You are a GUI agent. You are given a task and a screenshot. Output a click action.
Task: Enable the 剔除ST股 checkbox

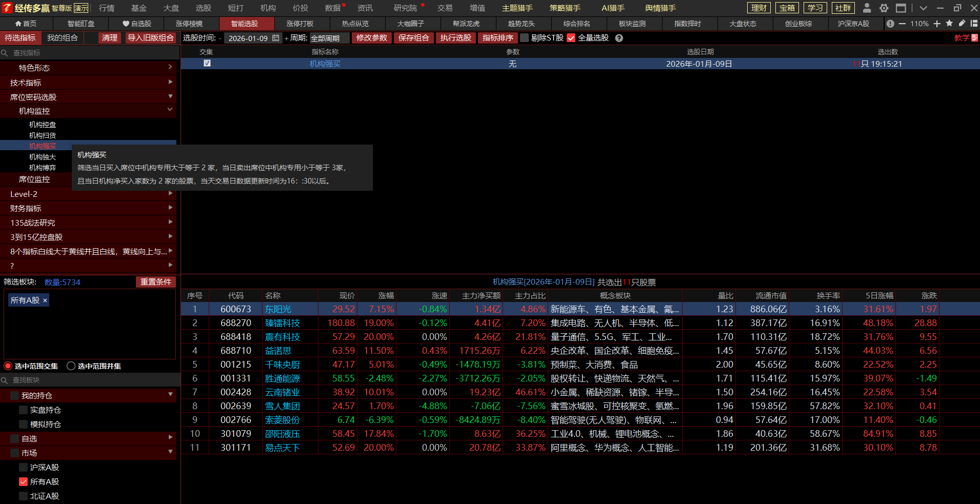tap(524, 38)
